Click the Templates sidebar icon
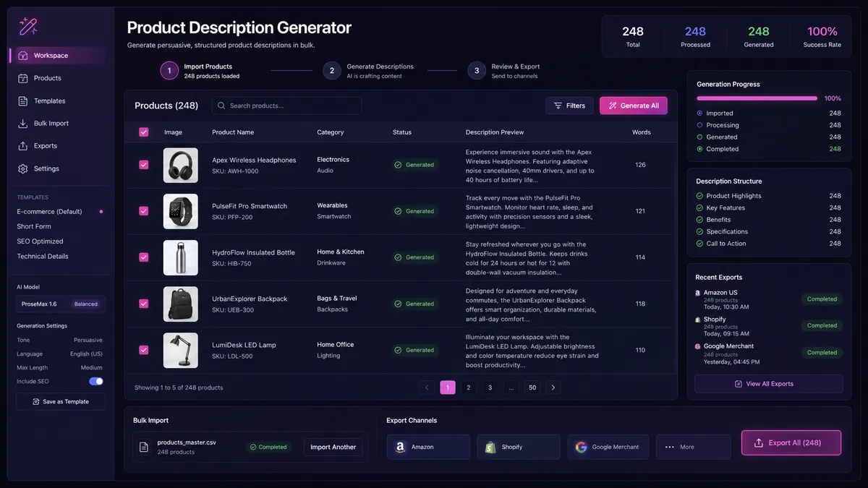Viewport: 868px width, 488px height. point(23,101)
